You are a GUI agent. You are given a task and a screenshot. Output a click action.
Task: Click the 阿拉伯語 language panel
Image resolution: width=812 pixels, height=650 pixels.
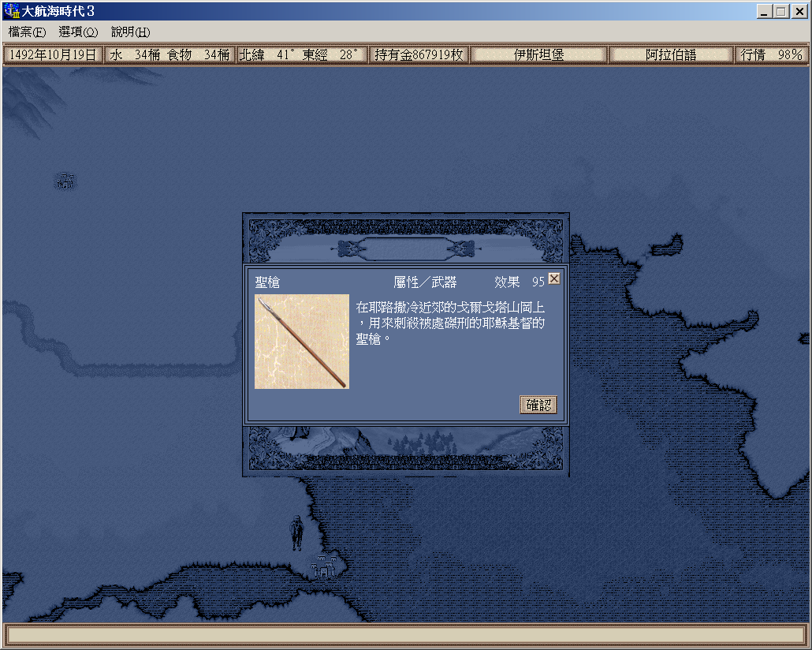[671, 55]
